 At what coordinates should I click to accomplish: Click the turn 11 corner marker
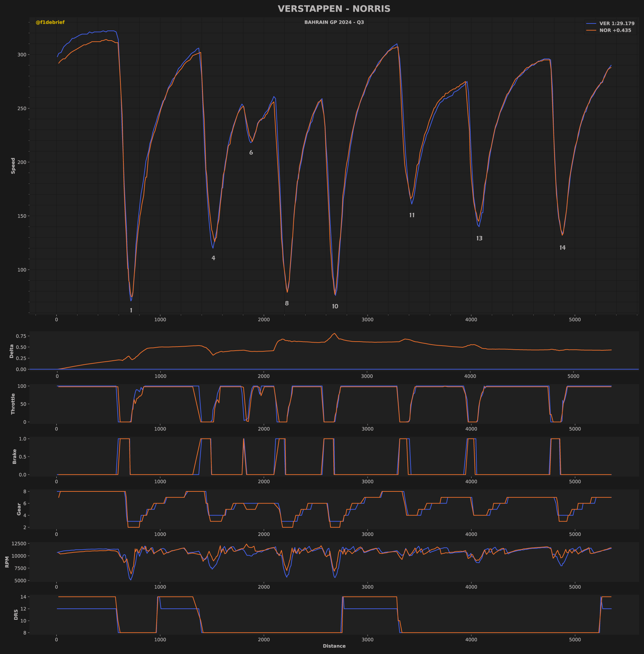(x=412, y=215)
